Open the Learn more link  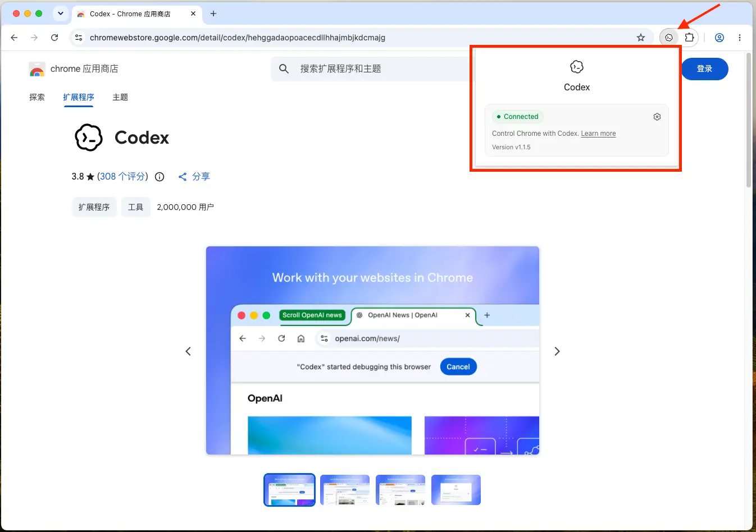[x=598, y=134]
